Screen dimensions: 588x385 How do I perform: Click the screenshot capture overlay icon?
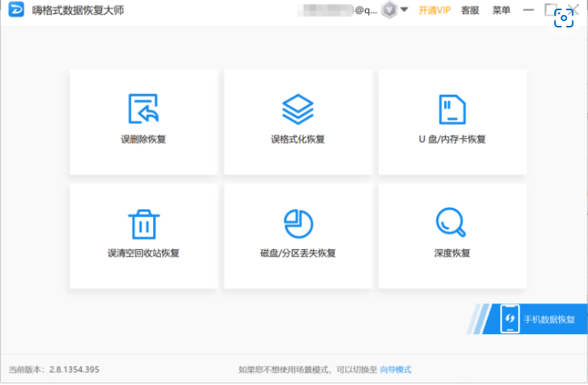(x=564, y=20)
